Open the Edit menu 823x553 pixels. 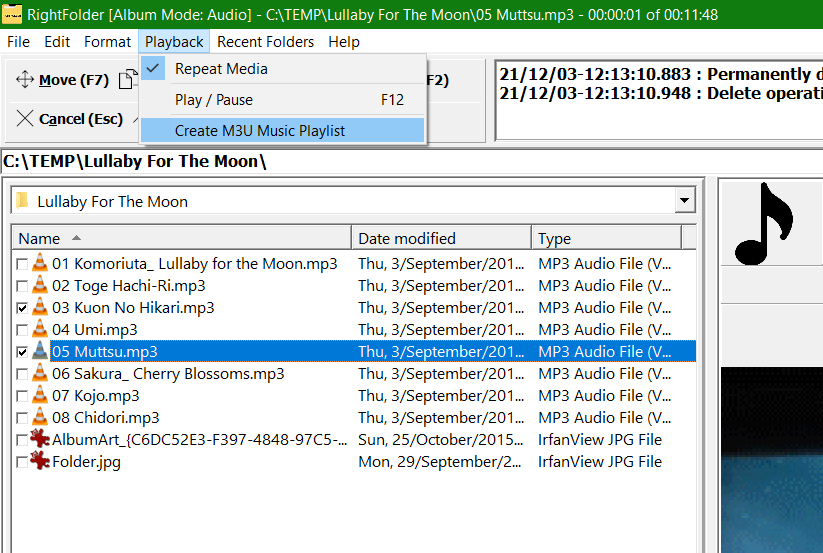(57, 41)
